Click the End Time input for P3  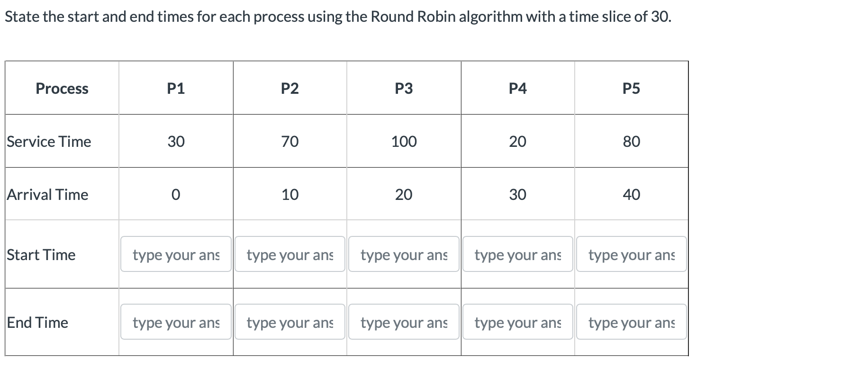pos(403,322)
